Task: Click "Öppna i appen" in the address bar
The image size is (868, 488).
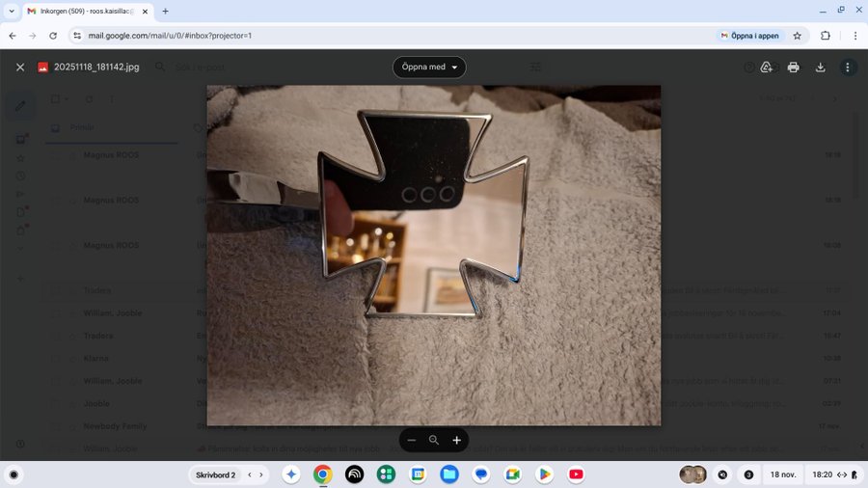Action: (749, 36)
